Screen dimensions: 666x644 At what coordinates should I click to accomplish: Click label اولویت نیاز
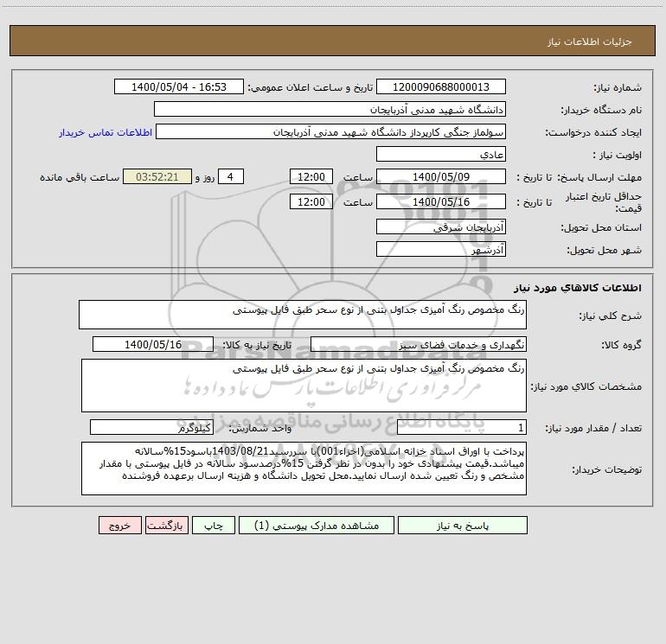coord(618,155)
